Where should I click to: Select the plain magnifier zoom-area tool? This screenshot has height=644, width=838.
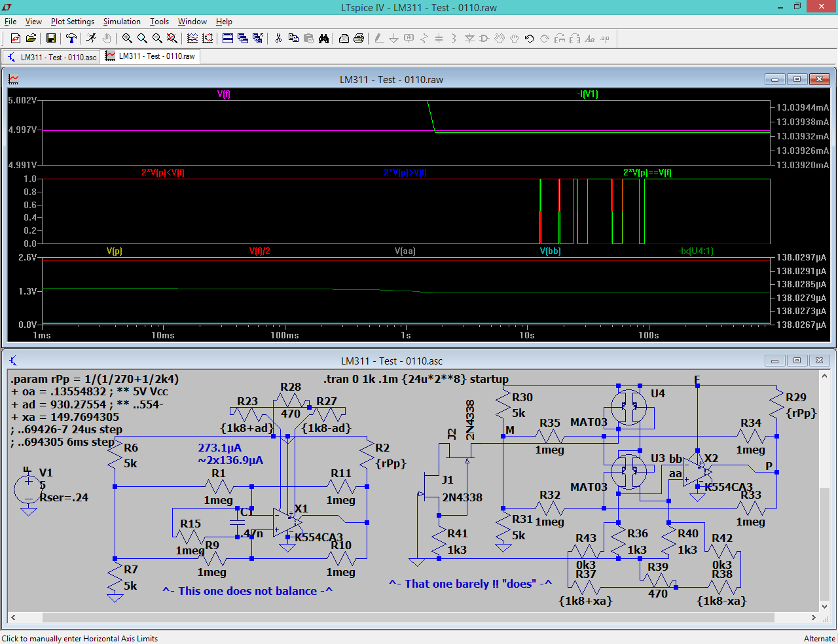pos(142,39)
